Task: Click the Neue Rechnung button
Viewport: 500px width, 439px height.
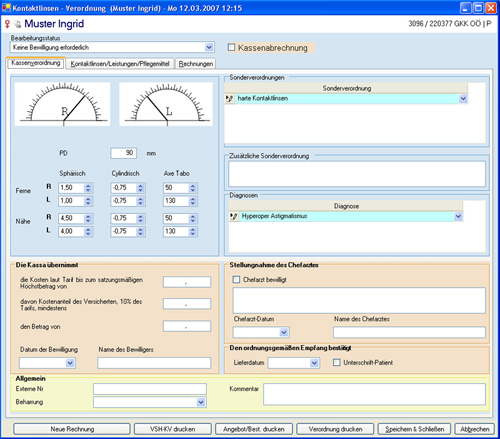Action: click(x=72, y=429)
